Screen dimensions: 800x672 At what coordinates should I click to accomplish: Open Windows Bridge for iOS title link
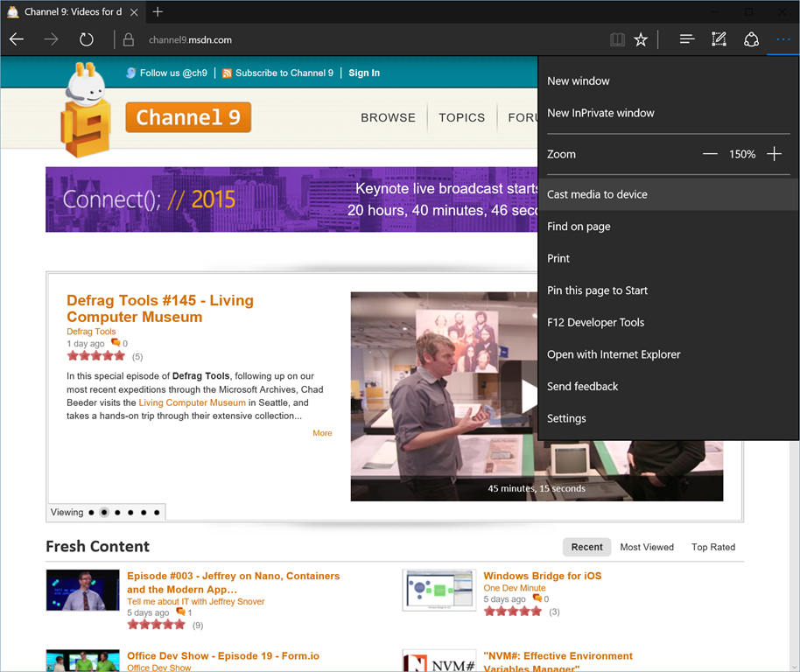[543, 576]
